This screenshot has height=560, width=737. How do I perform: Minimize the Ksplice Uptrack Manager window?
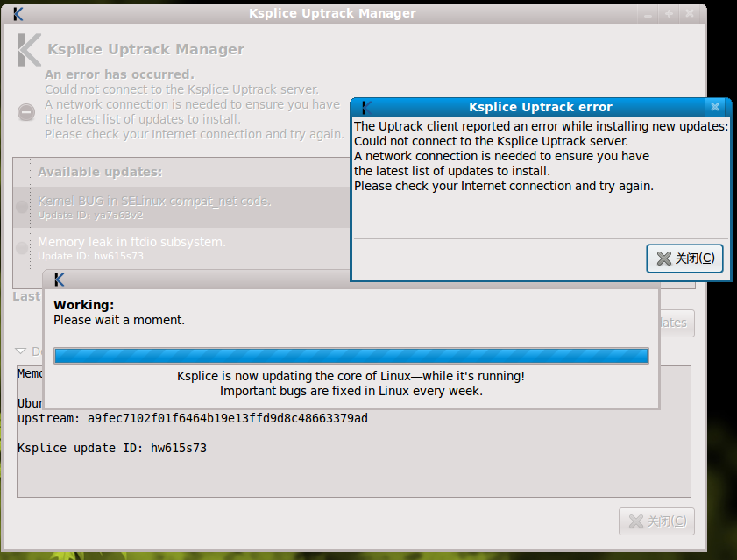click(x=648, y=14)
